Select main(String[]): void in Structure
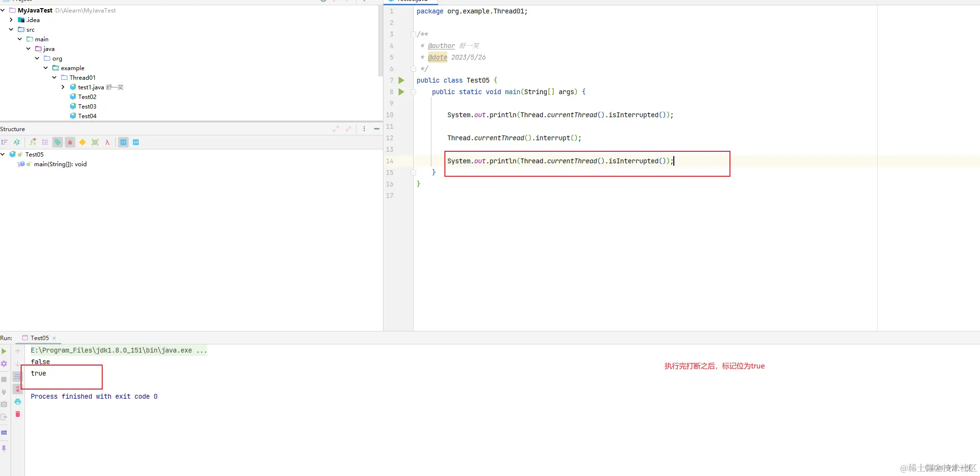 (60, 164)
